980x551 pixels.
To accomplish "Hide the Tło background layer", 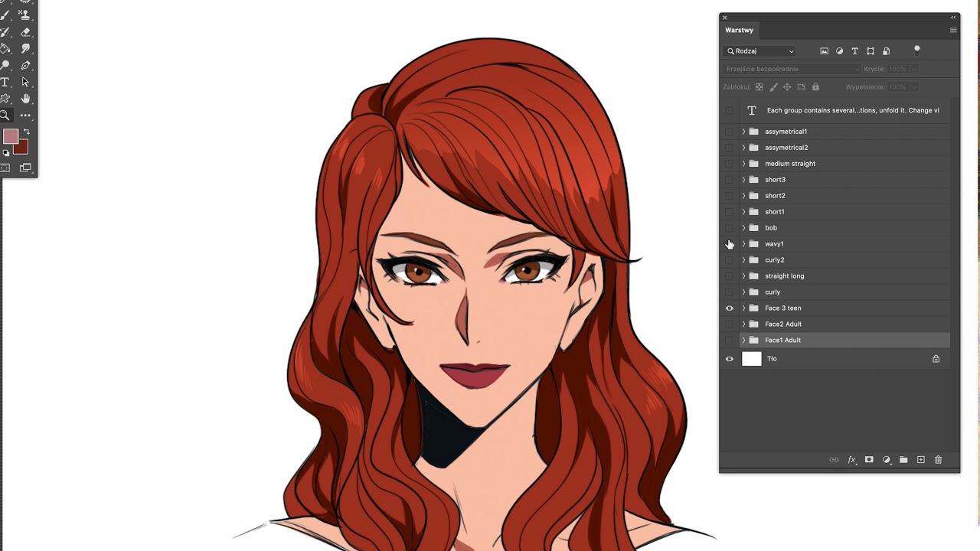I will [x=729, y=359].
